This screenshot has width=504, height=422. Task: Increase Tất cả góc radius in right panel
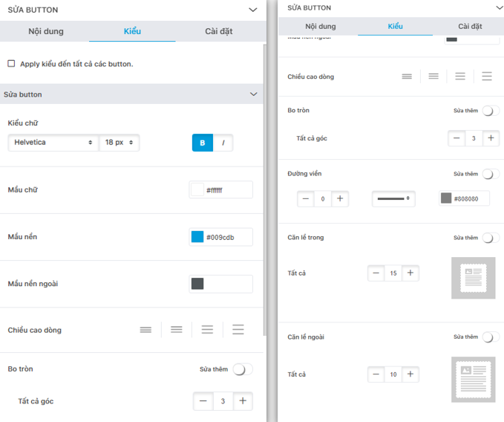coord(491,138)
